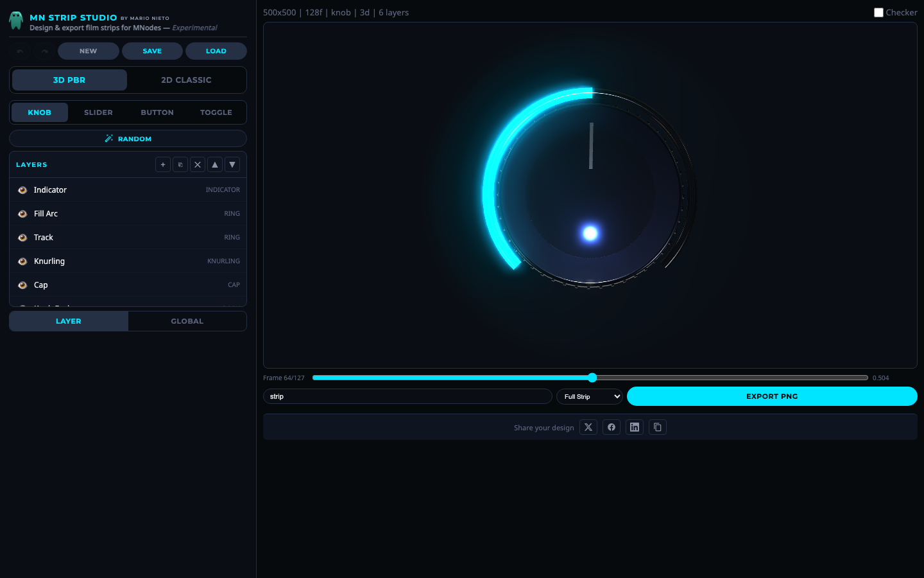Hide the Indicator layer

[22, 189]
